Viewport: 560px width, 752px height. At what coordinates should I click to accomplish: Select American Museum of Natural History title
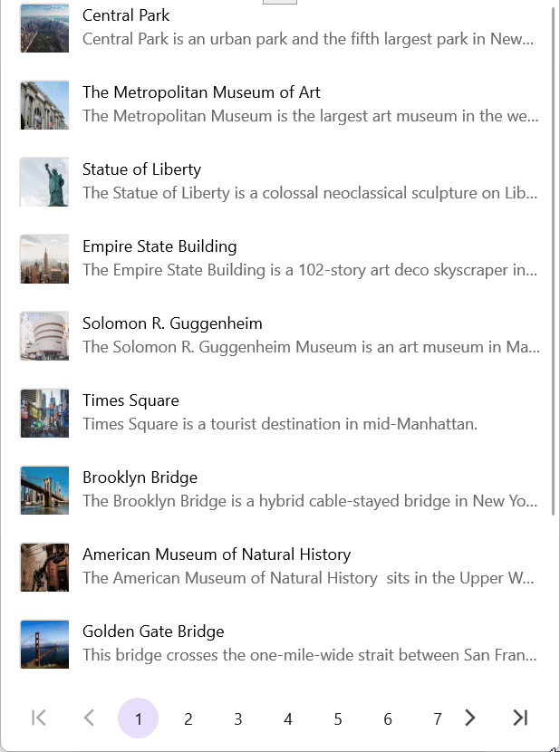click(217, 554)
